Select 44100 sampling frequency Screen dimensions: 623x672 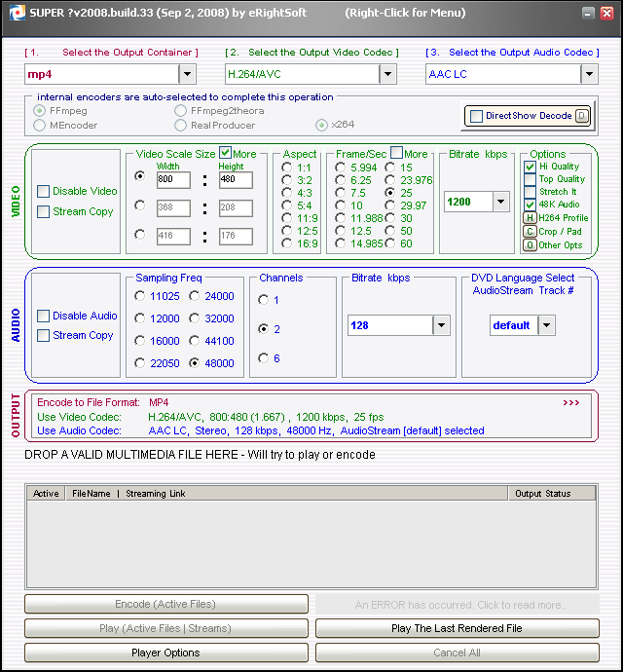click(x=195, y=341)
